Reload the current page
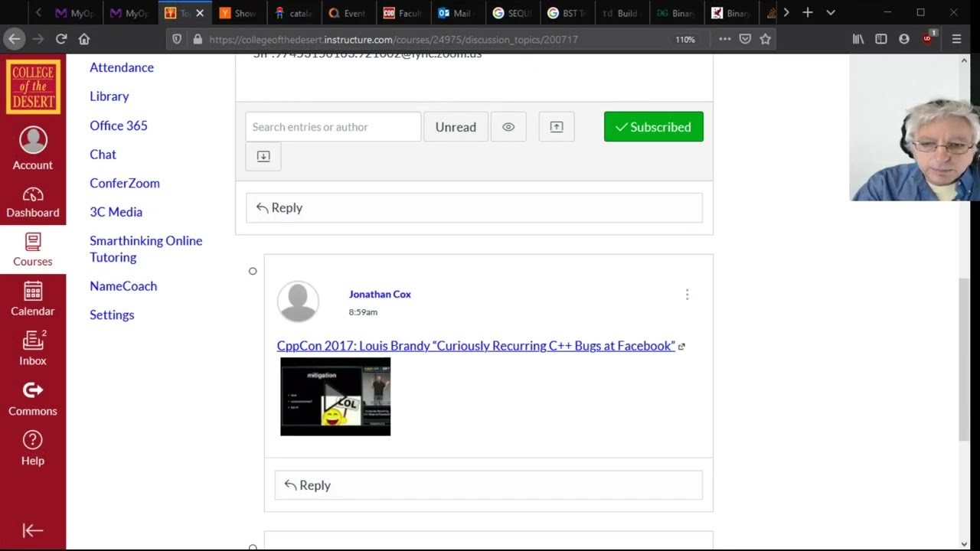Viewport: 980px width, 551px height. click(x=61, y=39)
